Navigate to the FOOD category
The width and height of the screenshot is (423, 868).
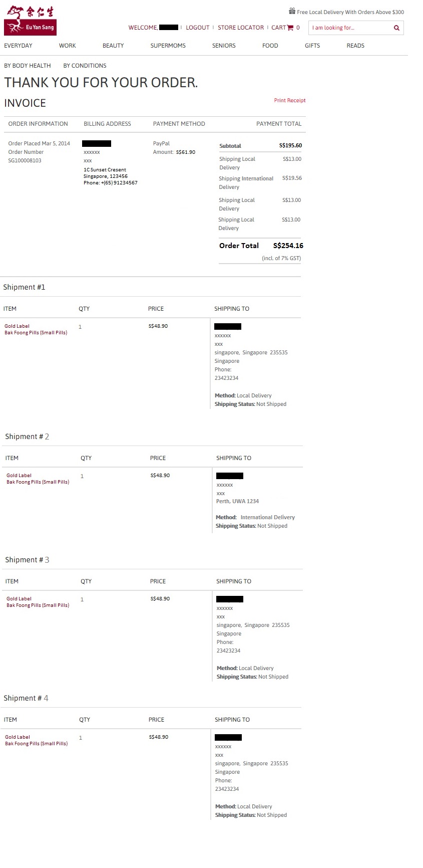[270, 46]
